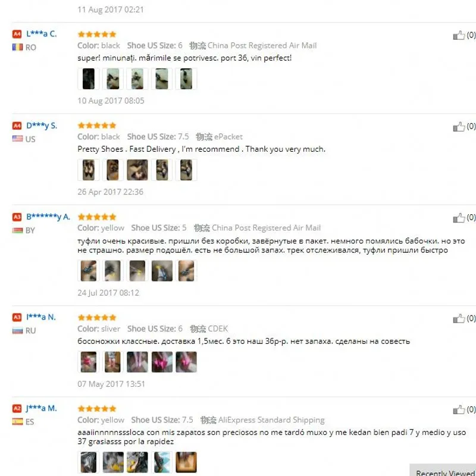Click the A2 level badge beside J***a M.
Screen dimensions: 476x476
[17, 409]
